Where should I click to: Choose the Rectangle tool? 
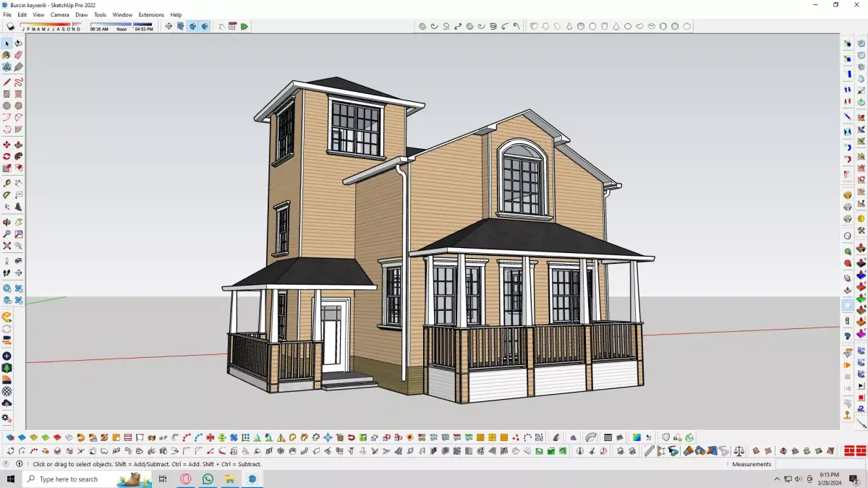point(7,94)
